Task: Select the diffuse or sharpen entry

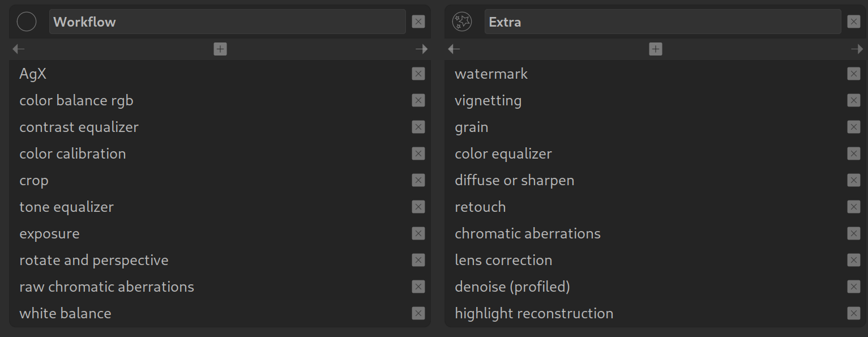Action: 514,181
